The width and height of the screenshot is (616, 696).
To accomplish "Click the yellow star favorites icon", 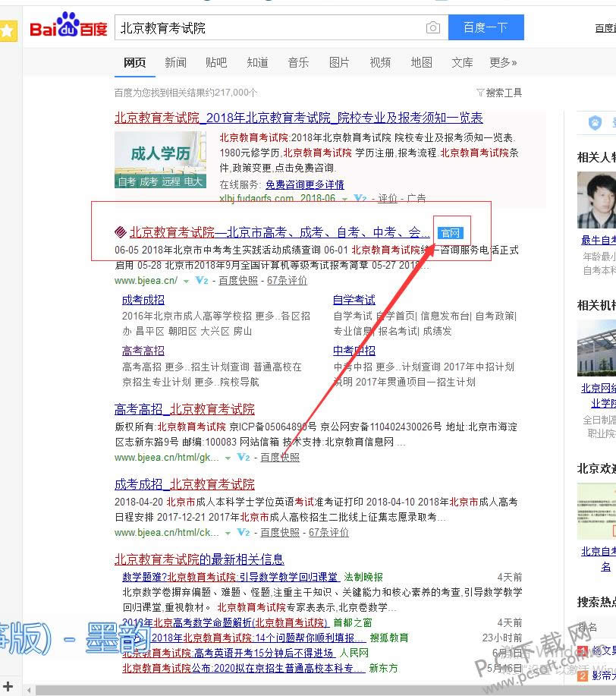I will [8, 30].
